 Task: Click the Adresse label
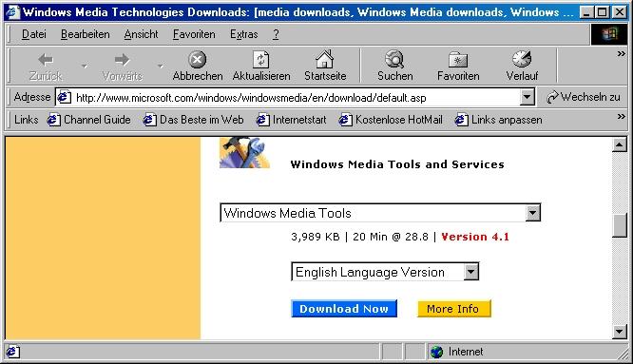coord(32,97)
